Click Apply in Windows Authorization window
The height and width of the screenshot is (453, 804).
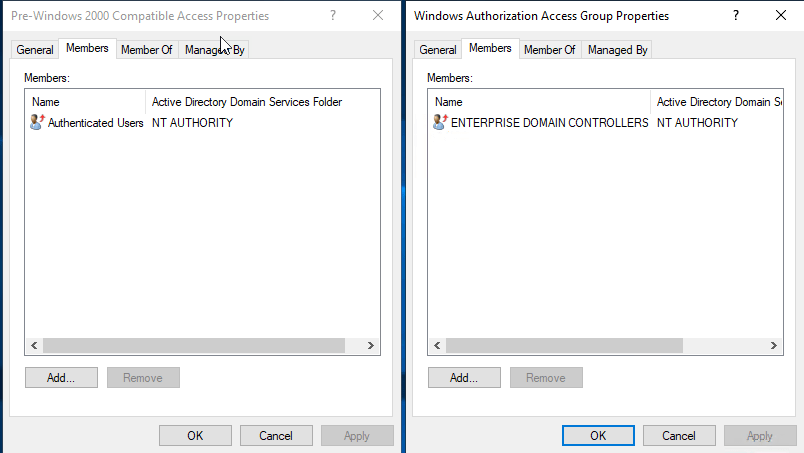(760, 436)
